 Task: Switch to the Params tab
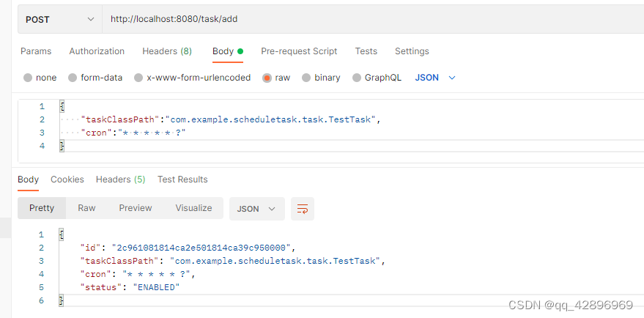point(36,51)
